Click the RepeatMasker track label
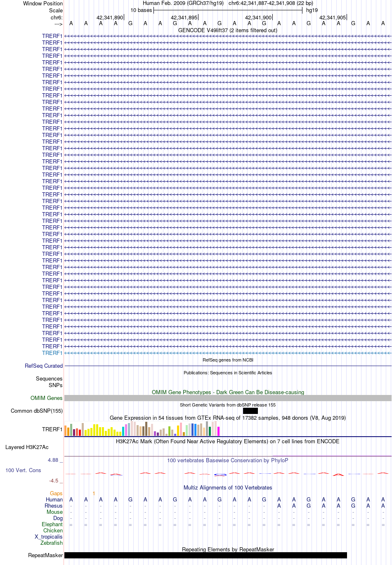 (x=45, y=555)
